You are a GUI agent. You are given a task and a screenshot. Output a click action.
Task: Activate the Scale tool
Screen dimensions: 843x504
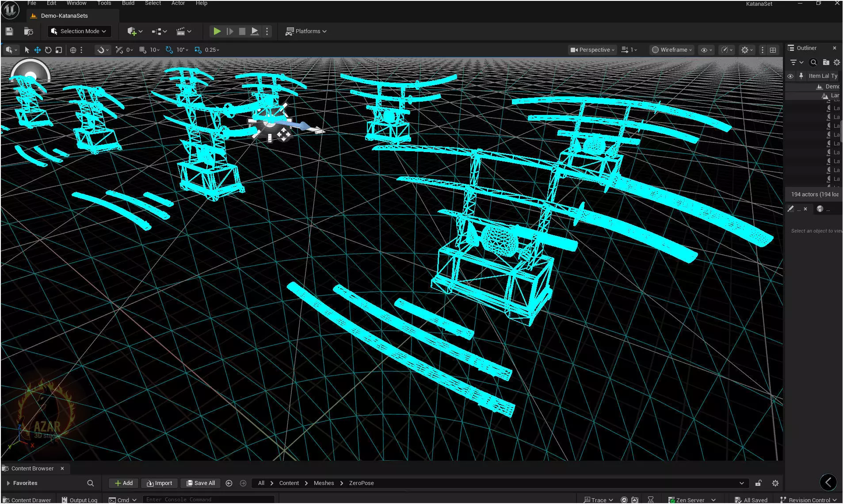click(x=59, y=50)
